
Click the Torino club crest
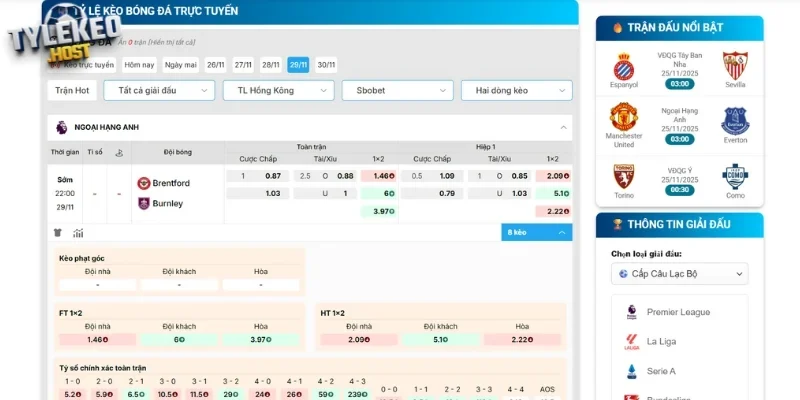tap(624, 176)
